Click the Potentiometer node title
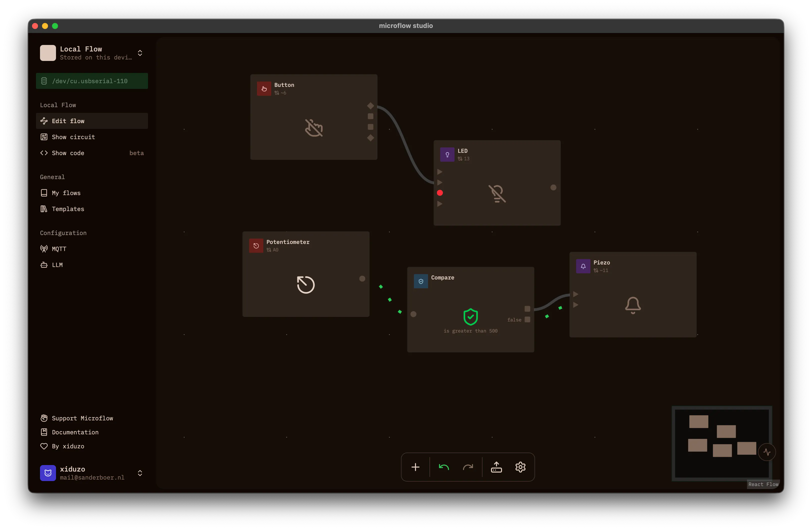812x530 pixels. 288,242
